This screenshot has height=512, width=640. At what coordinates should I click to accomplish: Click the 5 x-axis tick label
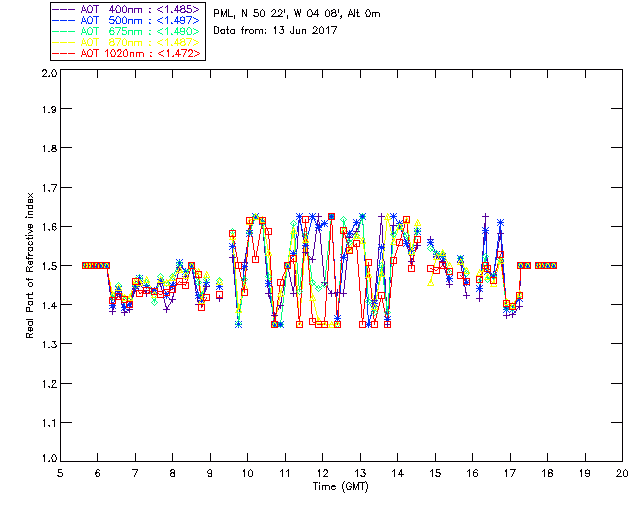(60, 473)
